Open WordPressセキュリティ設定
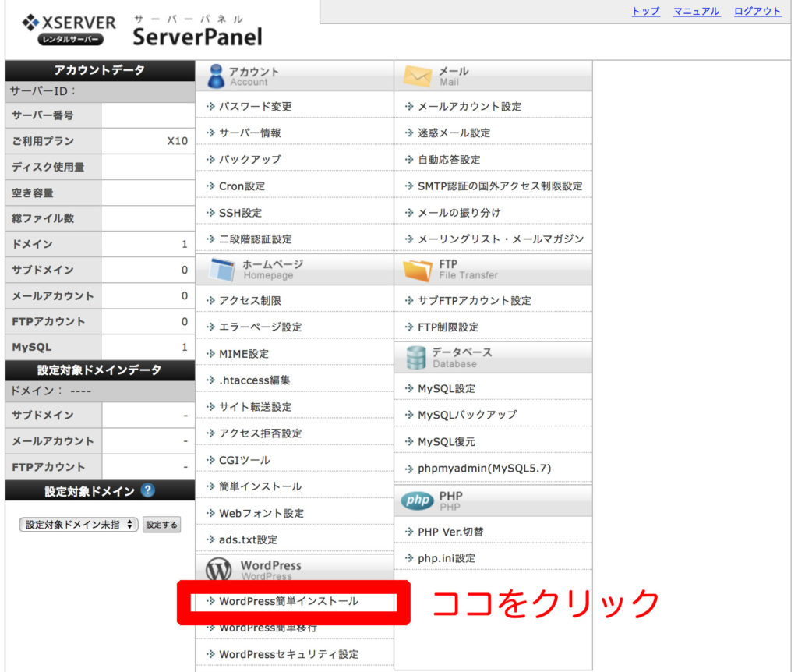The width and height of the screenshot is (798, 672). (288, 654)
